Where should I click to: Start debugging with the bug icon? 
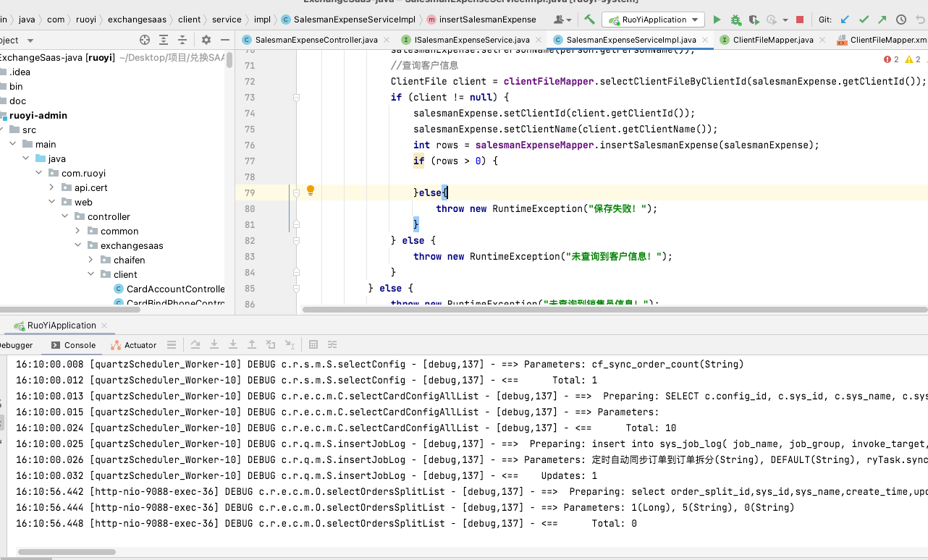pos(735,20)
